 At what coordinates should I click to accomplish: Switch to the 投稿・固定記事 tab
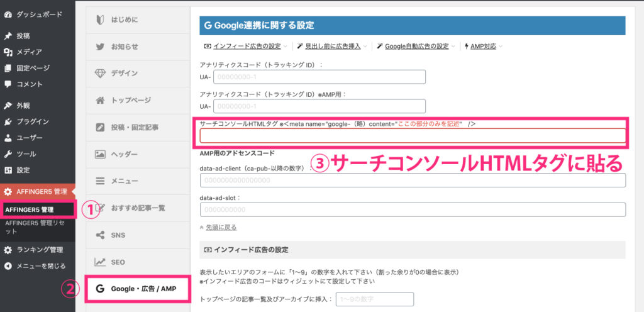coord(138,127)
